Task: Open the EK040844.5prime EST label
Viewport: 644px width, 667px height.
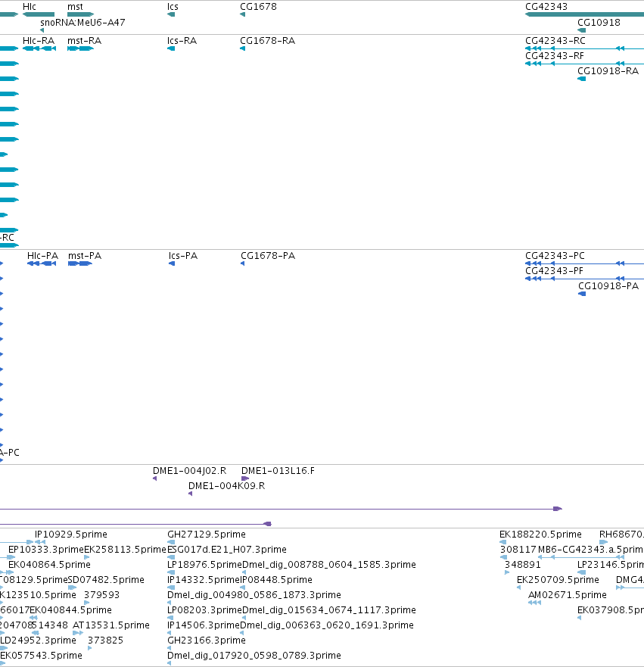Action: coord(70,610)
